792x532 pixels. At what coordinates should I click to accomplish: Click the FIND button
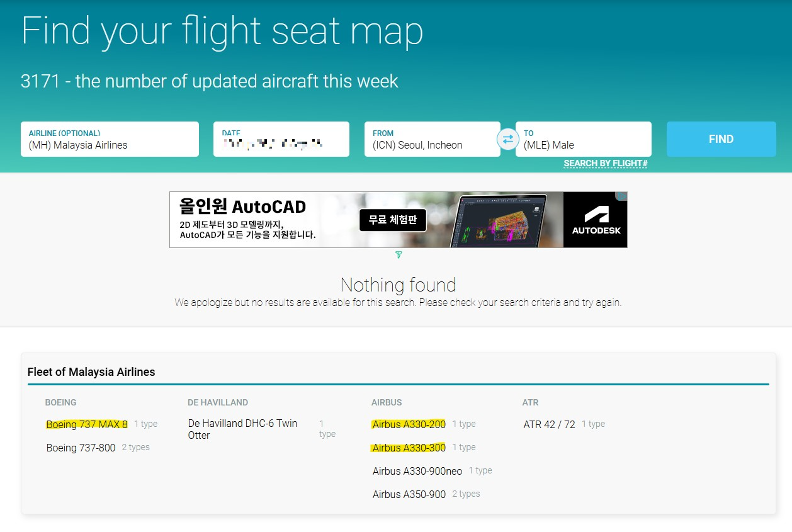tap(721, 139)
